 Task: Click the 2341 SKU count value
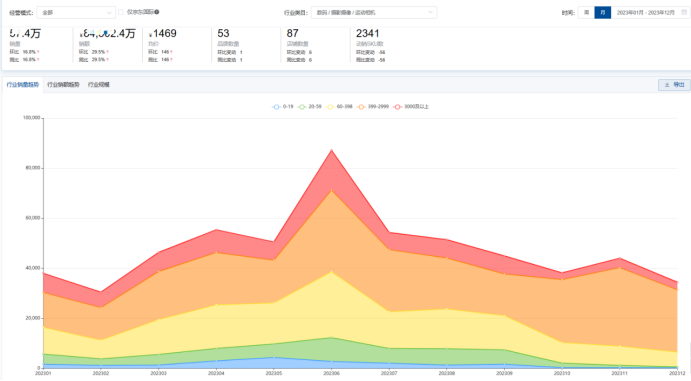(368, 33)
